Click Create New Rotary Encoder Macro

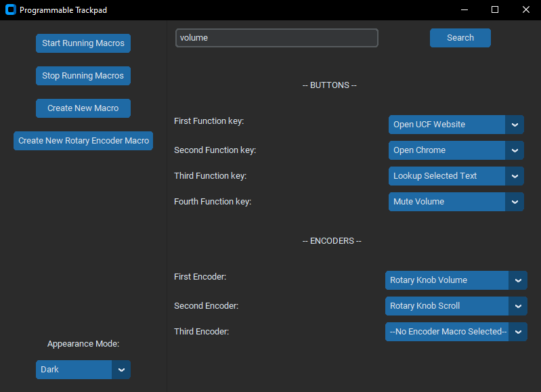83,141
